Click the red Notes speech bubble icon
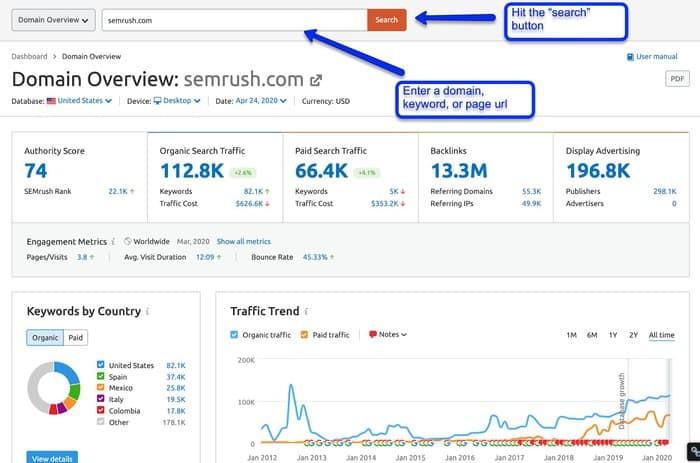The height and width of the screenshot is (463, 700). point(373,334)
